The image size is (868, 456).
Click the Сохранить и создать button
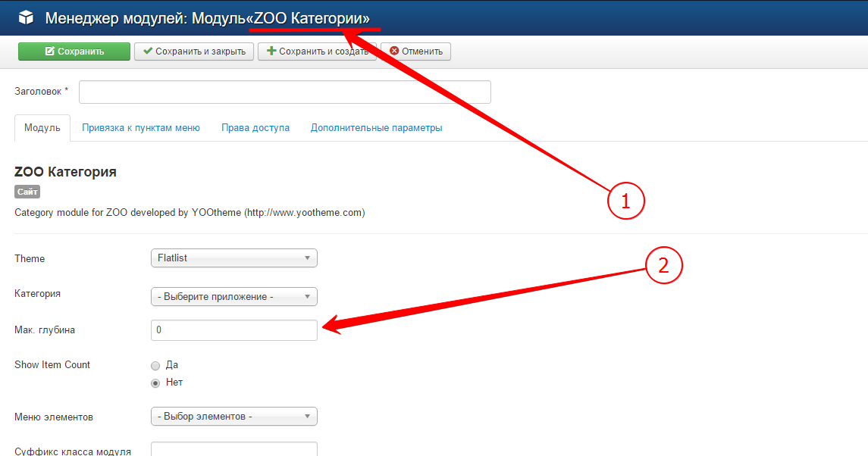click(317, 52)
